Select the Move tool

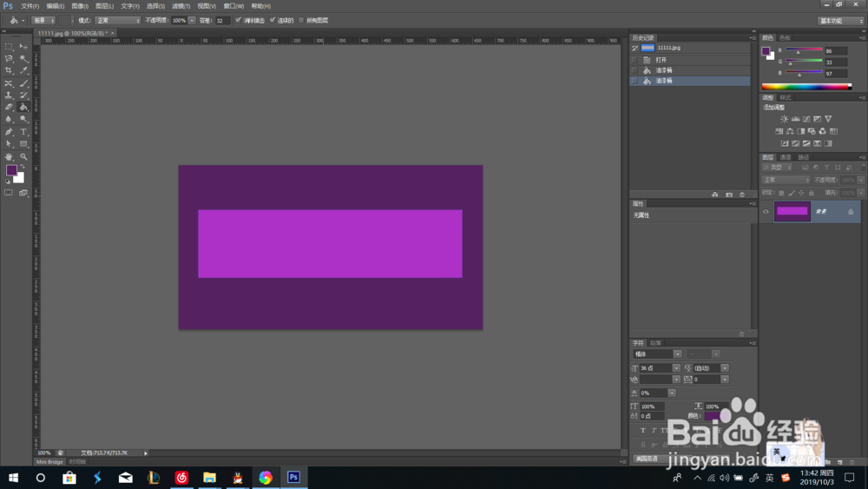point(23,47)
